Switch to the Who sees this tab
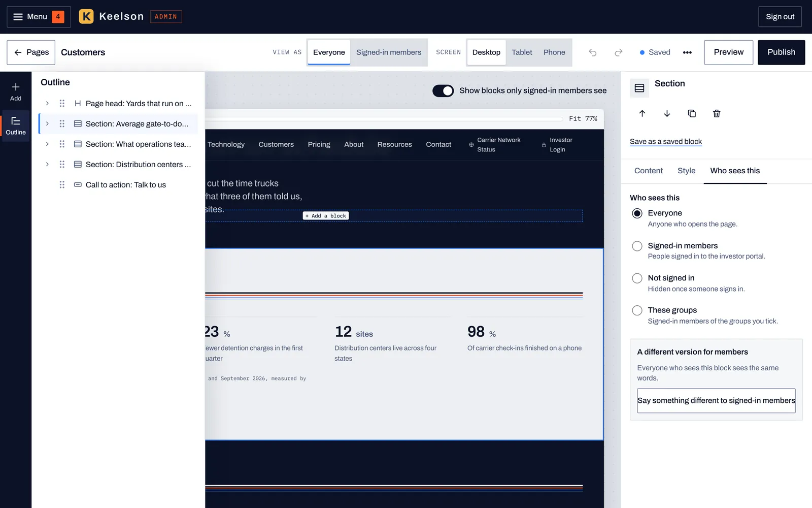 [735, 171]
